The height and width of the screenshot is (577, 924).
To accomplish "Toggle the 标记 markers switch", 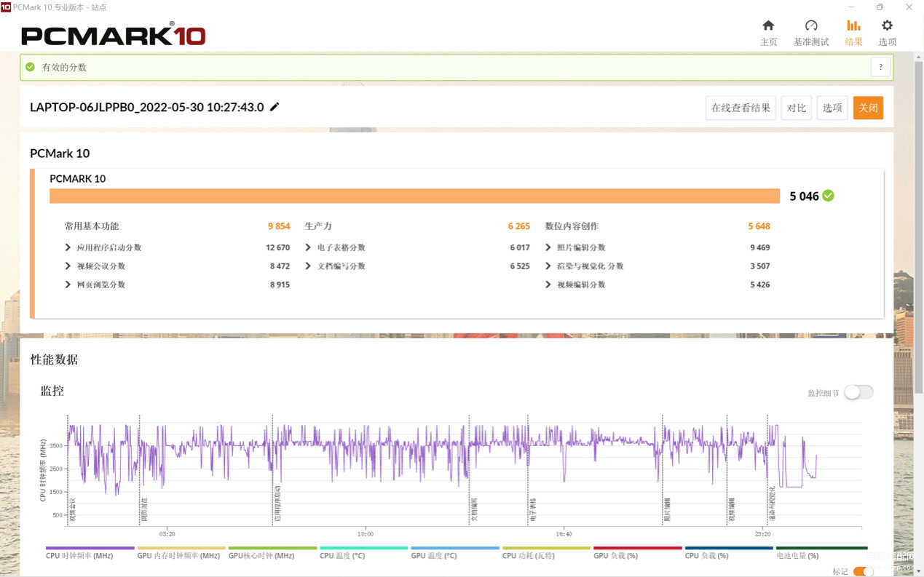I will 863,572.
